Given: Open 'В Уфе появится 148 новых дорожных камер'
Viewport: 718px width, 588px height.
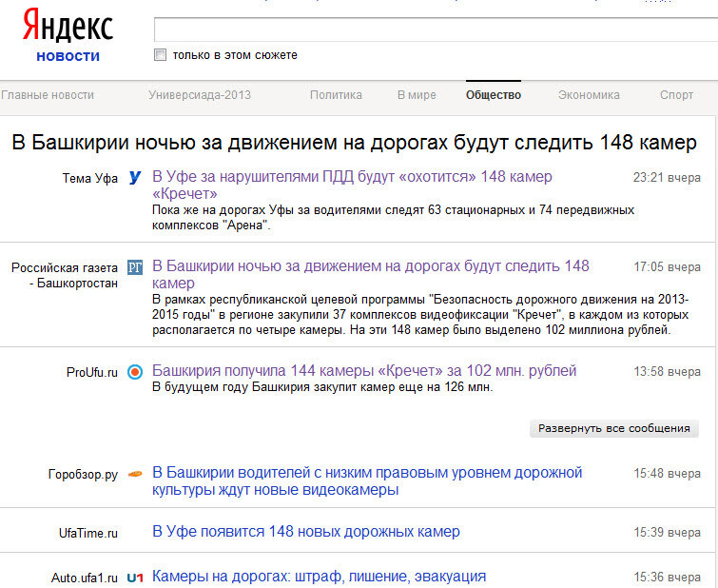Looking at the screenshot, I should tap(306, 532).
